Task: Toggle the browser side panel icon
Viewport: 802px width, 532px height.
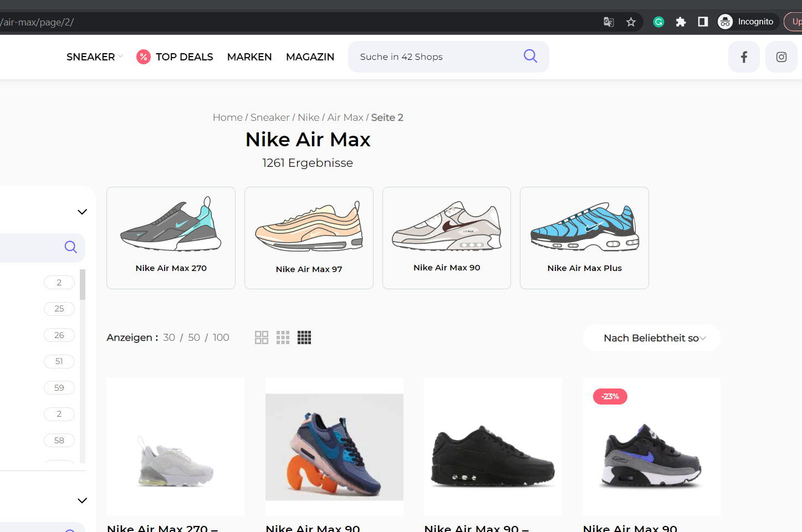Action: click(x=703, y=22)
